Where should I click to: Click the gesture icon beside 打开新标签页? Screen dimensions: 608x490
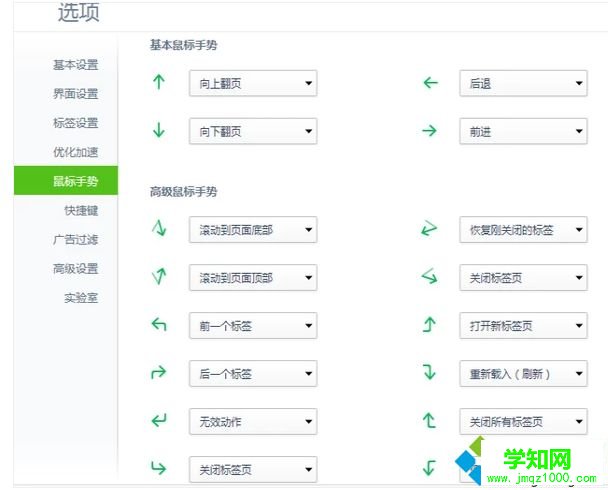[x=430, y=325]
